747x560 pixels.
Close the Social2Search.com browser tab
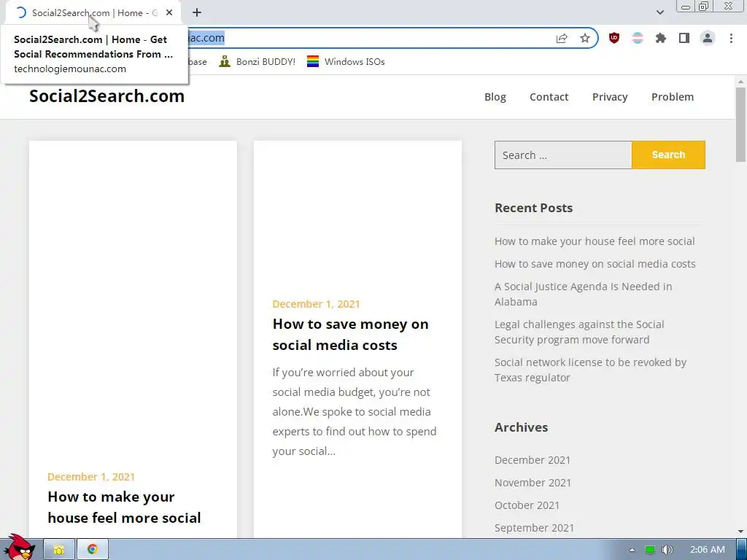coord(169,13)
